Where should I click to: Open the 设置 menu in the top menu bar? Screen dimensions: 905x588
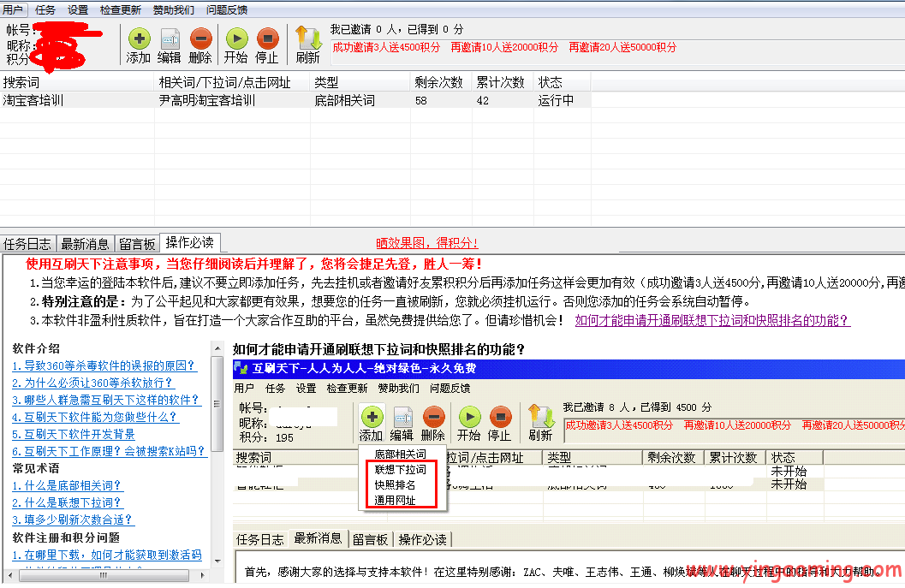coord(78,10)
